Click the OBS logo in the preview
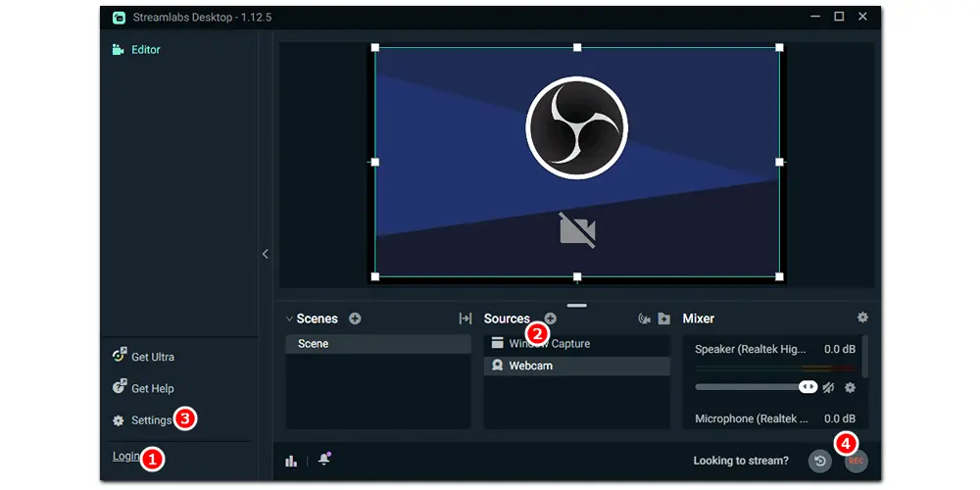The image size is (980, 490). (577, 127)
